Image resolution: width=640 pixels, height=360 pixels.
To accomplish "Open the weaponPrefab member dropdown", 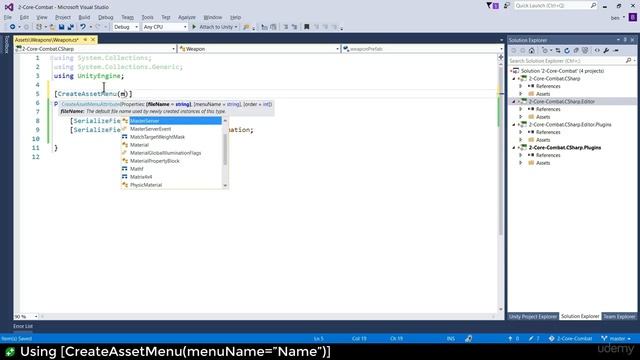I will (423, 49).
